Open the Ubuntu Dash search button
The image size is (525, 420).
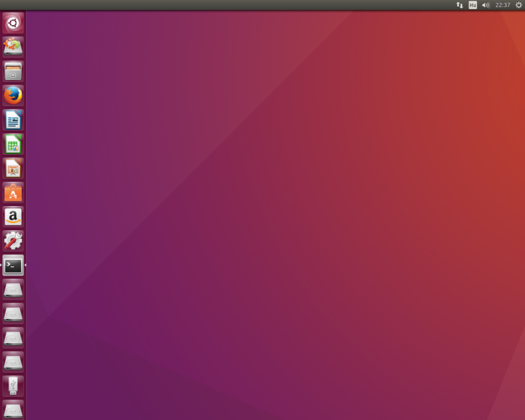coord(13,24)
